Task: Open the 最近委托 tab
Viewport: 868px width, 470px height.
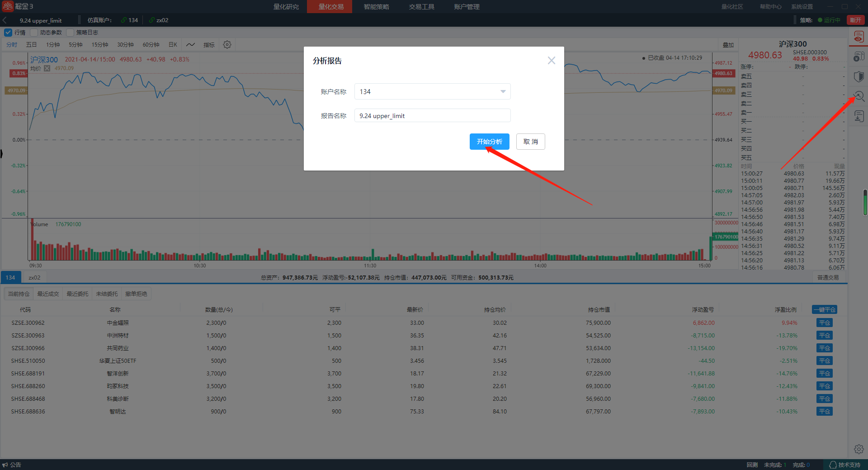Action: 77,294
